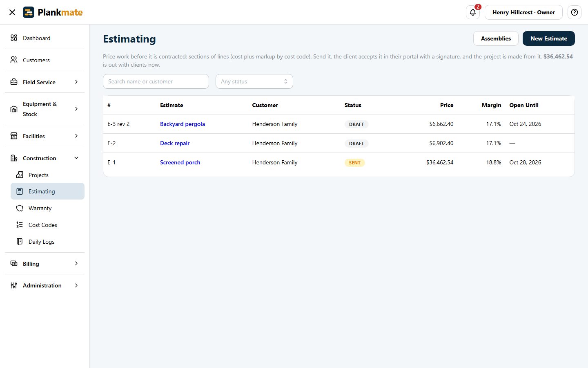Expand the Administration chevron

(76, 285)
